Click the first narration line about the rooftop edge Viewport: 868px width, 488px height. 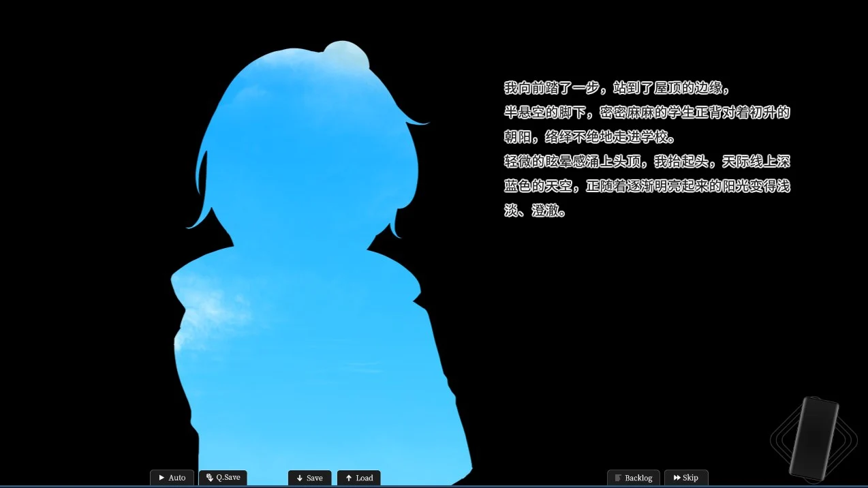(x=617, y=88)
